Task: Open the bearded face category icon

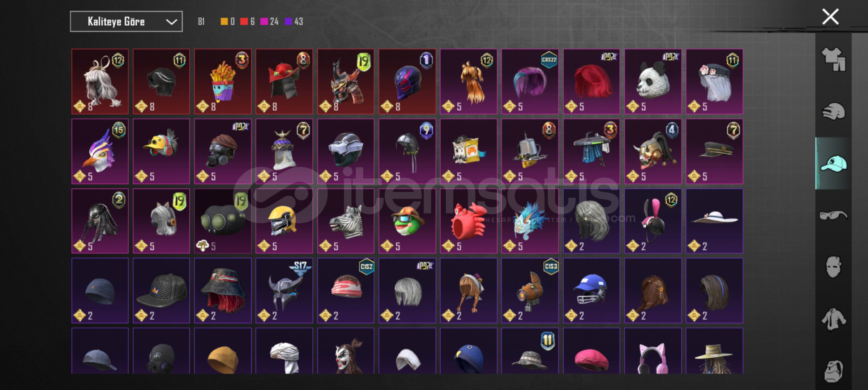Action: [833, 371]
